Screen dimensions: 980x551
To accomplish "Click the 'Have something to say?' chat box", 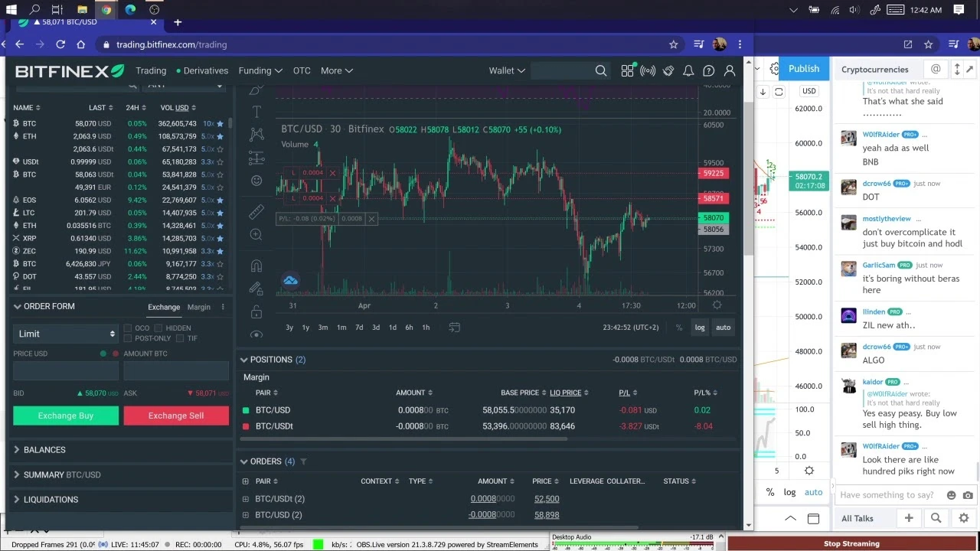I will [889, 495].
